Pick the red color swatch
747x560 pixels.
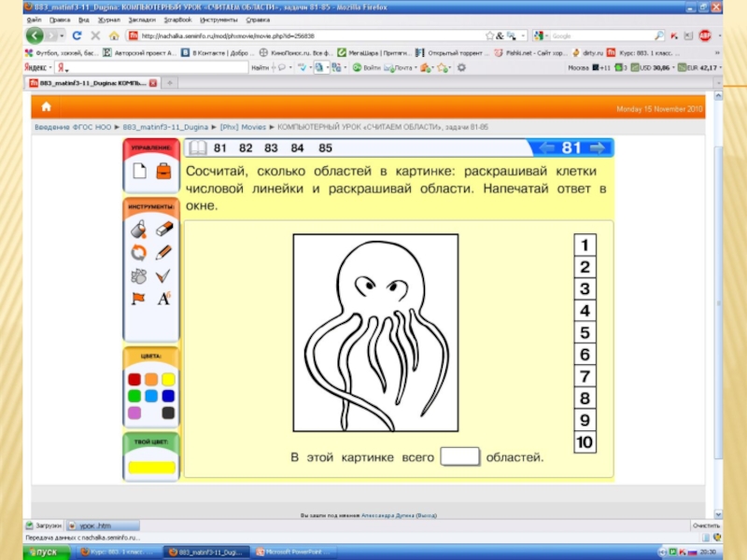coord(134,380)
